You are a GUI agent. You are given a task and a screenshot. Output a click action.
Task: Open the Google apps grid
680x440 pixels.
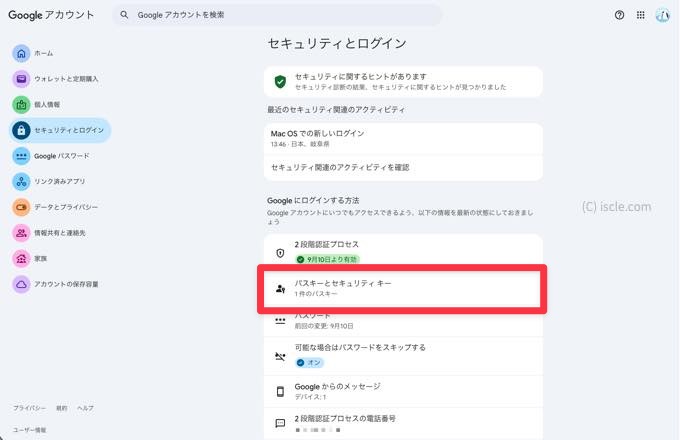(641, 15)
